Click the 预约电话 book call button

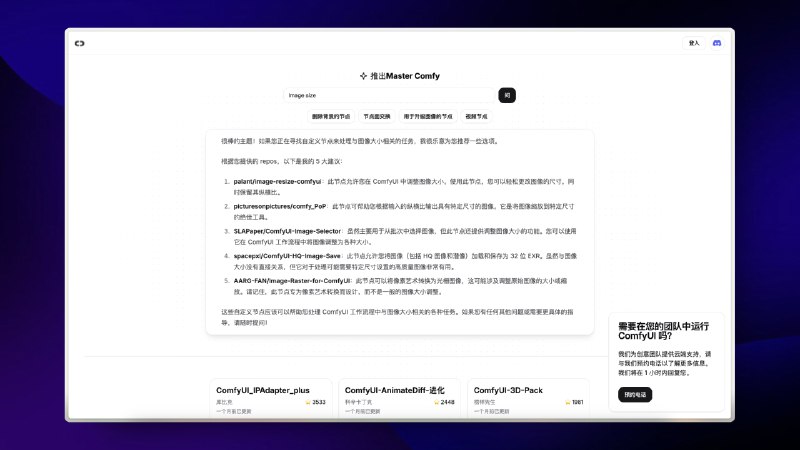[x=635, y=395]
